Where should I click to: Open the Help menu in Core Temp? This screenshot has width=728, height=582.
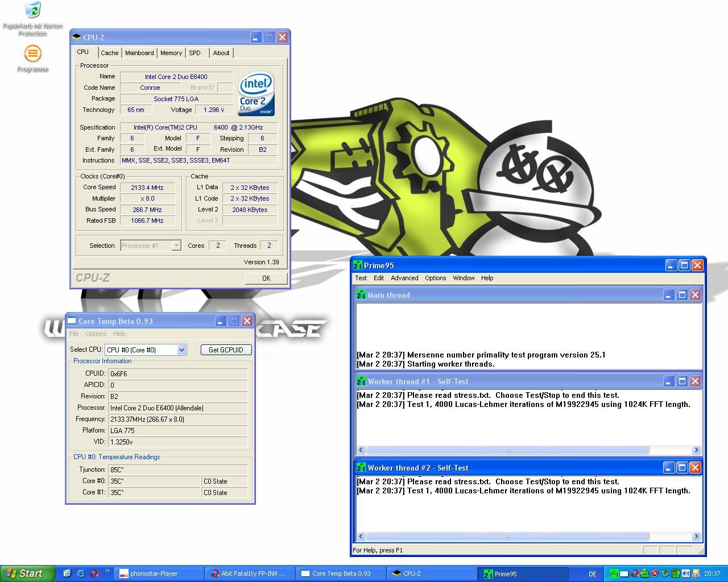click(119, 334)
